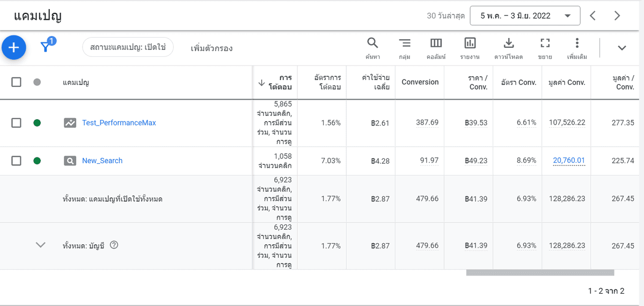Open the คอลัมน์ columns icon
The width and height of the screenshot is (644, 306).
click(x=436, y=43)
